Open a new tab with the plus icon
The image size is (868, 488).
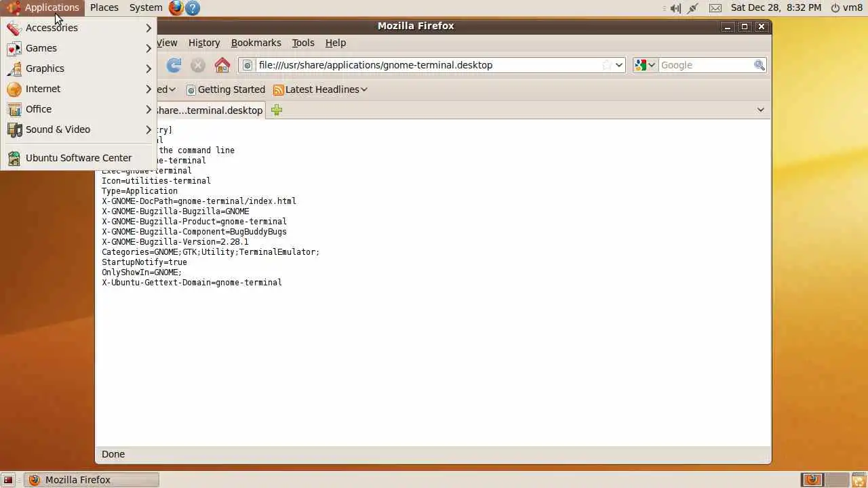coord(277,110)
